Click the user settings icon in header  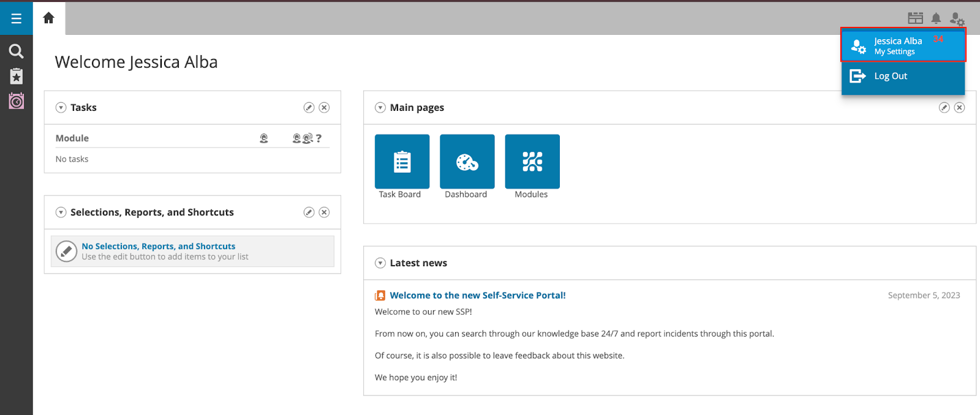click(x=957, y=19)
